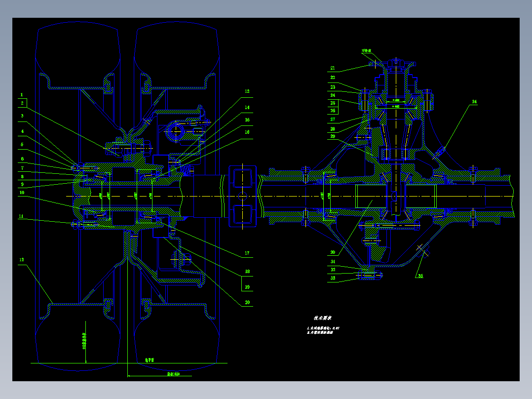Viewport: 532px width, 399px height.
Task: Select tire callout number 12
Action: [22, 260]
